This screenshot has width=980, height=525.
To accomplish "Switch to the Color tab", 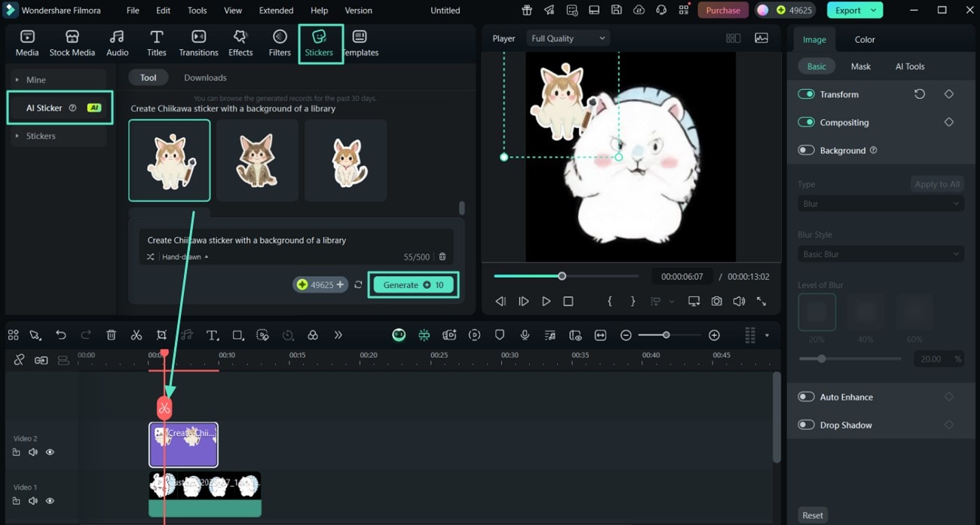I will pos(865,39).
